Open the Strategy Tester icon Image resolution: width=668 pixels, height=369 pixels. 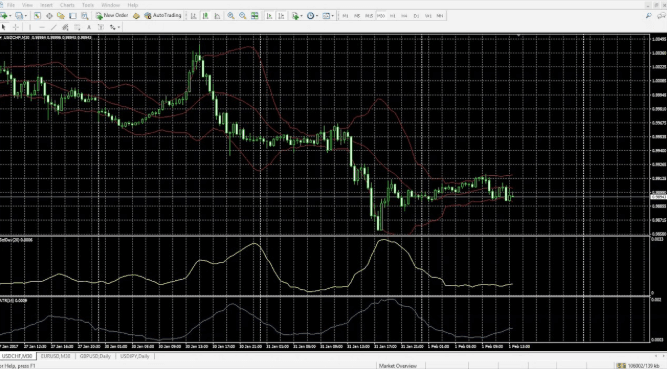pos(85,16)
